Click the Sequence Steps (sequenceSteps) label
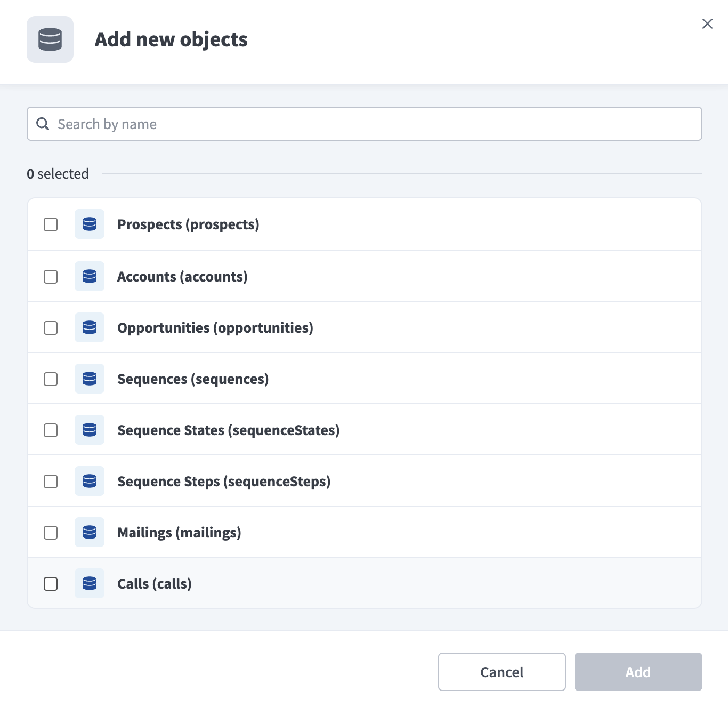 [x=224, y=482]
